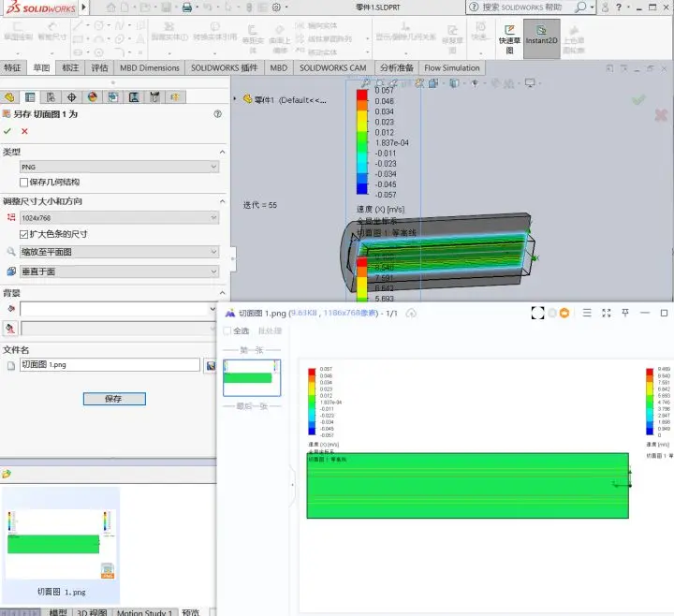Switch to the SOLIDWORKS CAM tab
Viewport: 674px width, 616px height.
click(332, 68)
